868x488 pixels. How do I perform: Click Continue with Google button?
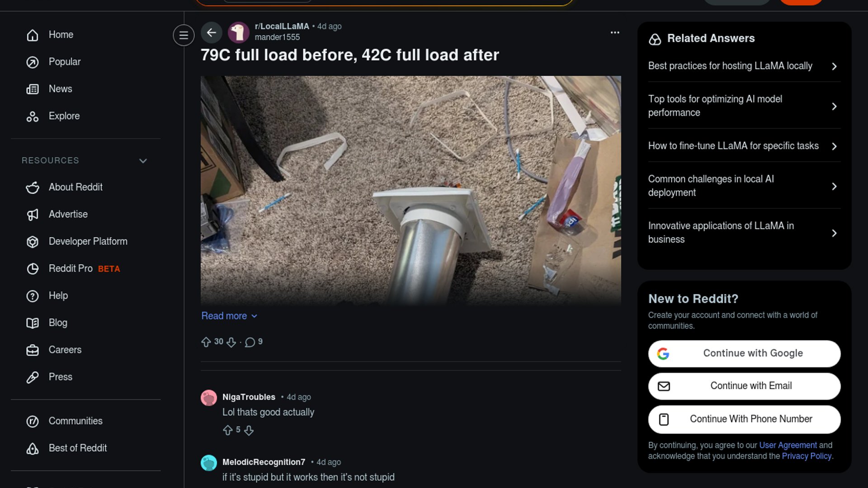tap(744, 354)
